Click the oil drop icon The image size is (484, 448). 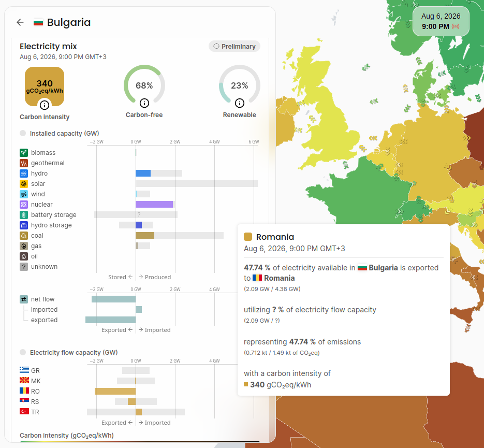point(24,256)
